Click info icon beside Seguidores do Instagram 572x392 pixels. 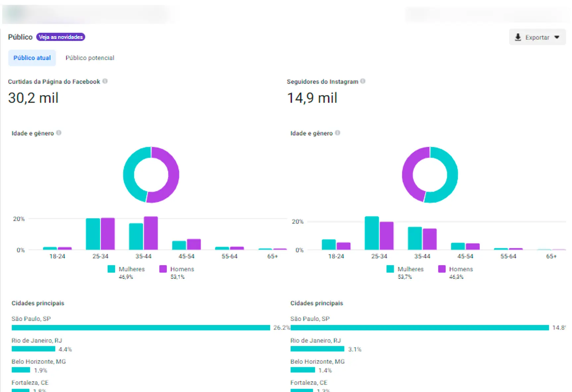[363, 81]
